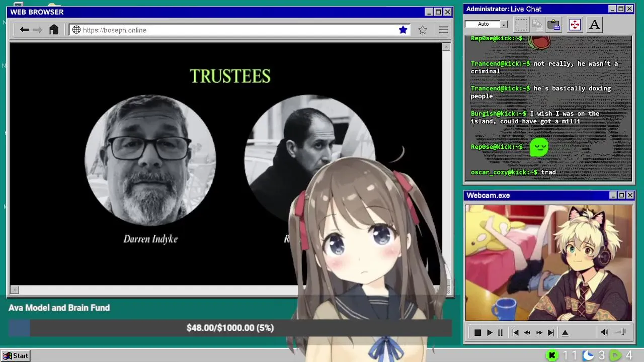Click the font A icon in Live Chat
This screenshot has height=362, width=644.
(x=594, y=24)
